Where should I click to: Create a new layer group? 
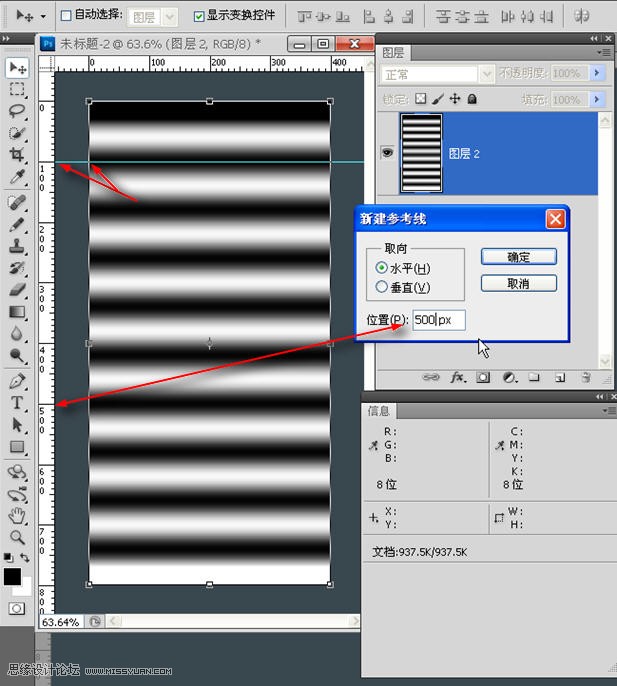point(534,377)
